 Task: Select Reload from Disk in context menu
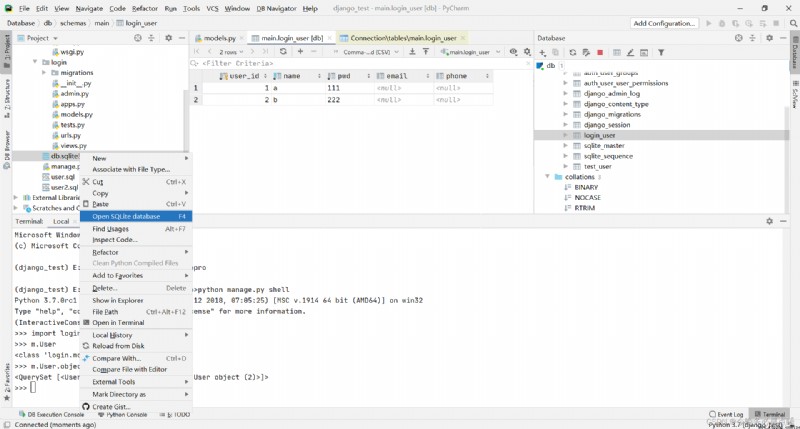136,346
